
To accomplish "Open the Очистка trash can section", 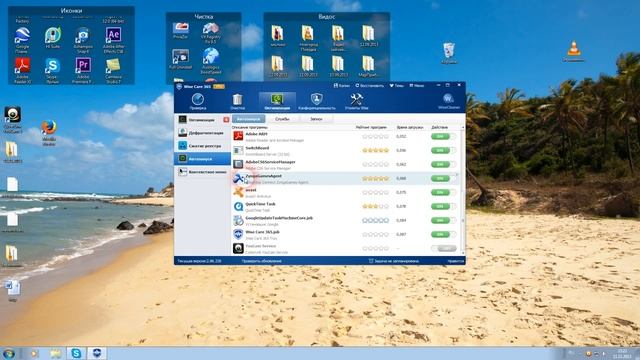I will point(237,102).
